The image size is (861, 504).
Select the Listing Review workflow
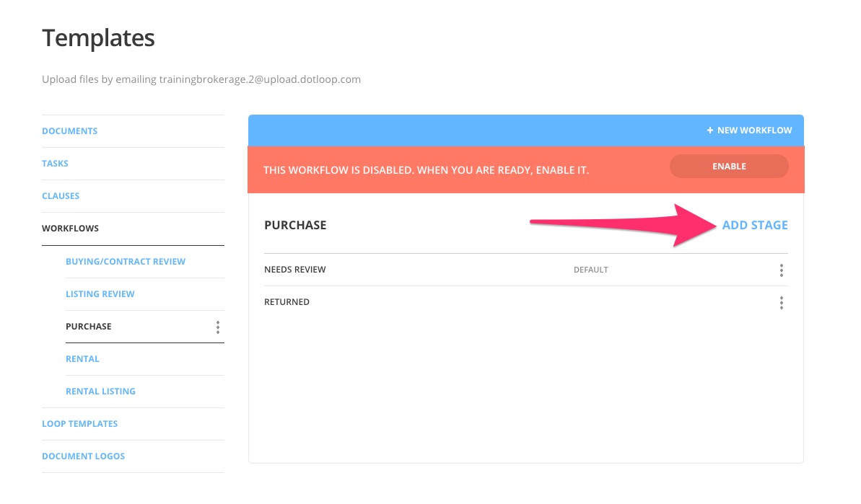(100, 293)
